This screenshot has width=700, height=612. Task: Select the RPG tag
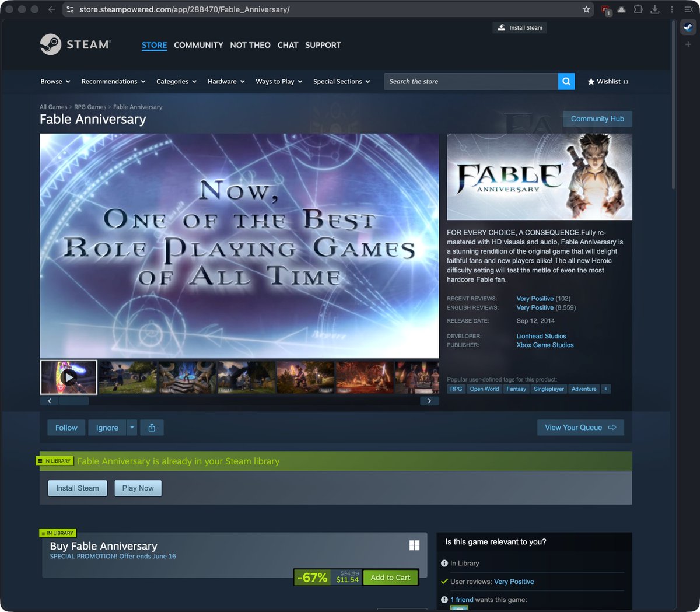pos(456,389)
